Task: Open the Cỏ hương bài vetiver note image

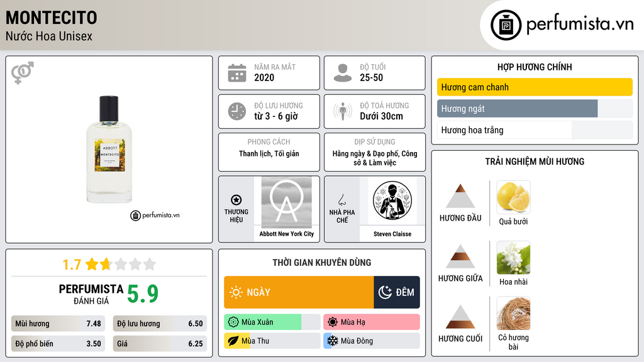Action: click(513, 313)
